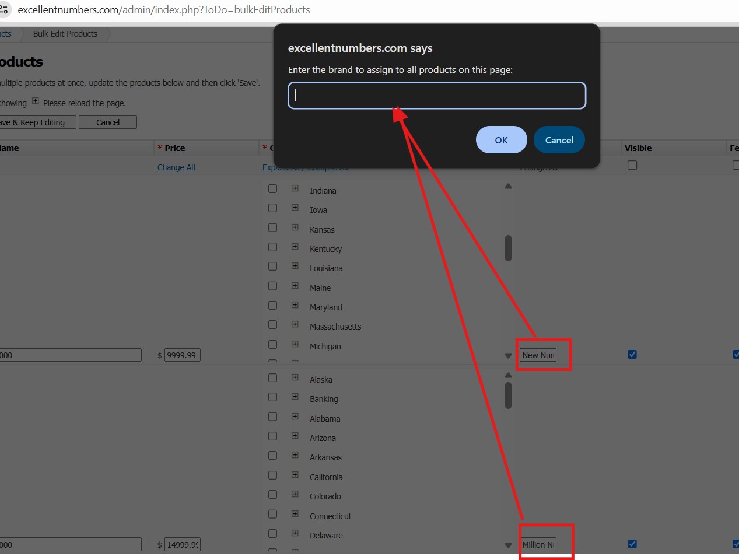The height and width of the screenshot is (560, 739).
Task: Tick the Arizona category checkbox
Action: [272, 436]
